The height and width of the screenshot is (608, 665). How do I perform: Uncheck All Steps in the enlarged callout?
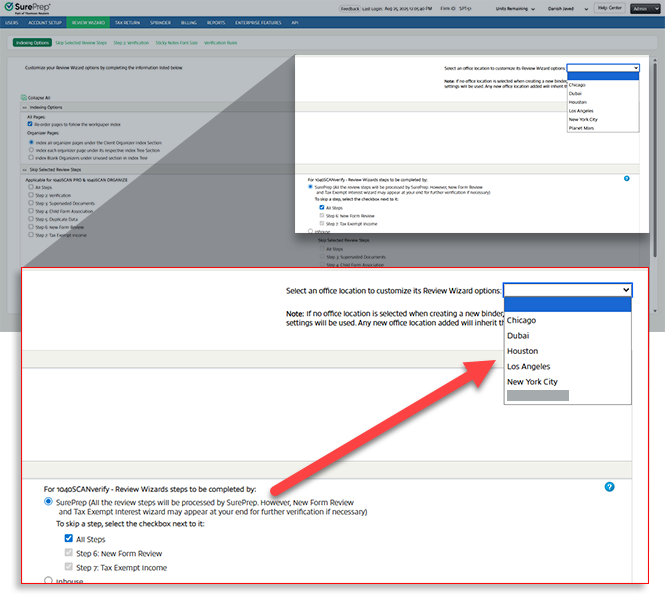point(68,538)
